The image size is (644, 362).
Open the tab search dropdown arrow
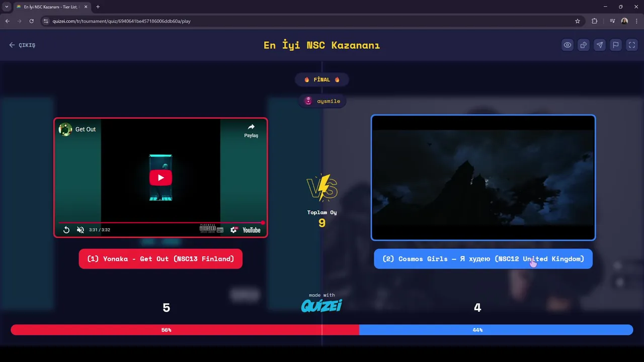point(7,7)
